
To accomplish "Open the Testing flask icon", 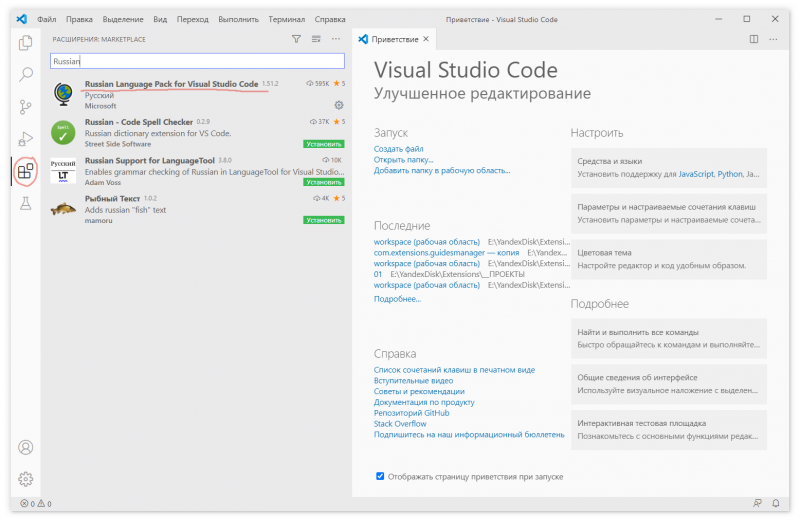I will (26, 204).
